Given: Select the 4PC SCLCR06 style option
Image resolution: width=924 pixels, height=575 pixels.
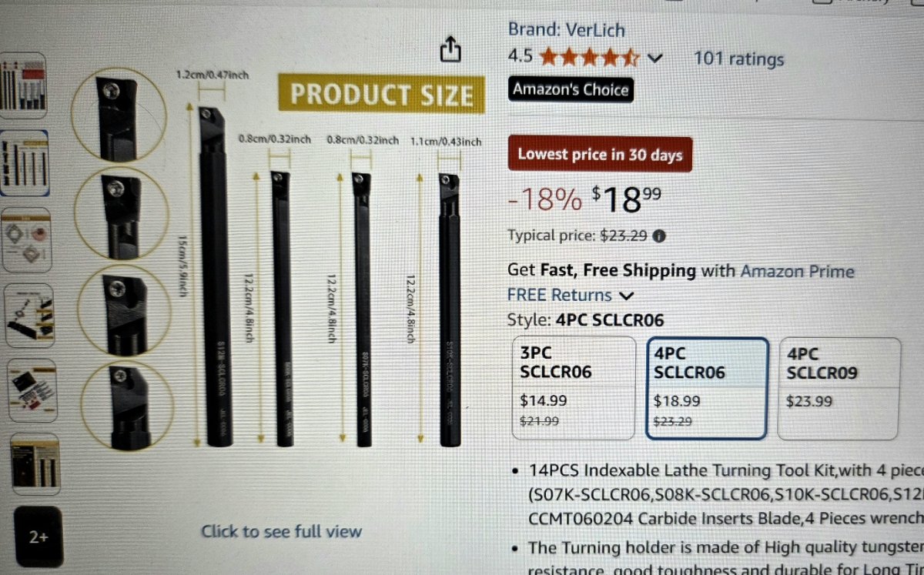Looking at the screenshot, I should (707, 387).
